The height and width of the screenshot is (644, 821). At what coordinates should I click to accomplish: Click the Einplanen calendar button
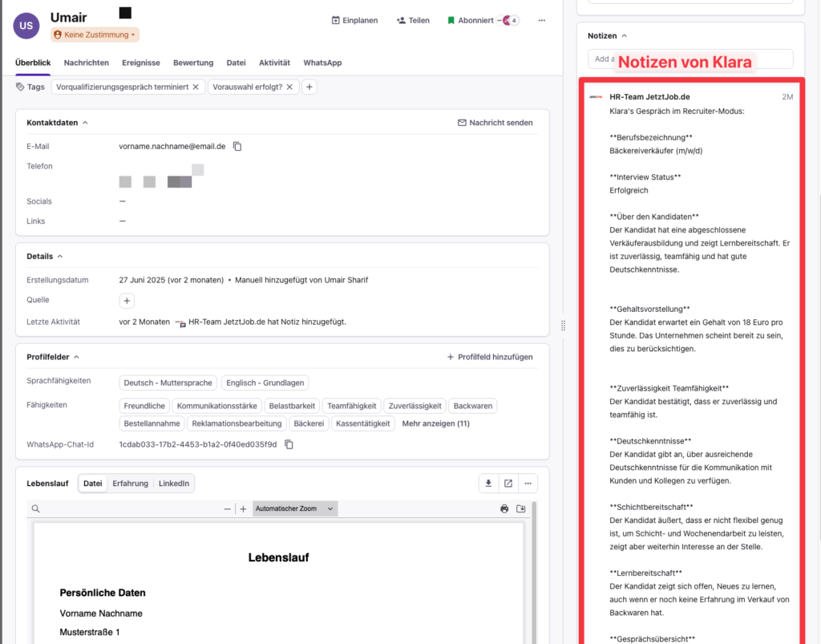[x=354, y=20]
